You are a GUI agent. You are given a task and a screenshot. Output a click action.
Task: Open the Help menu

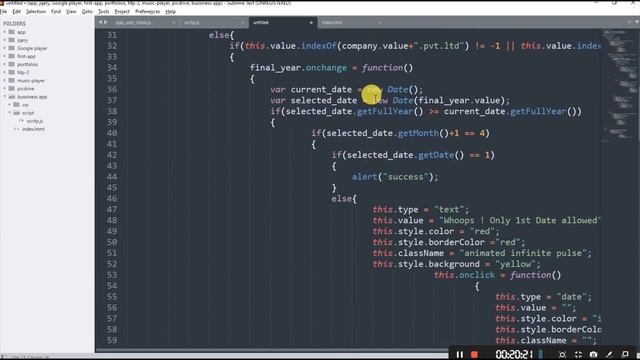tap(171, 11)
